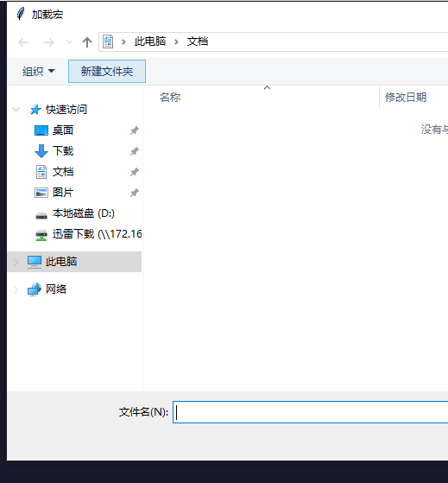The width and height of the screenshot is (448, 483).
Task: Click the 快速访问 star icon
Action: [x=35, y=110]
